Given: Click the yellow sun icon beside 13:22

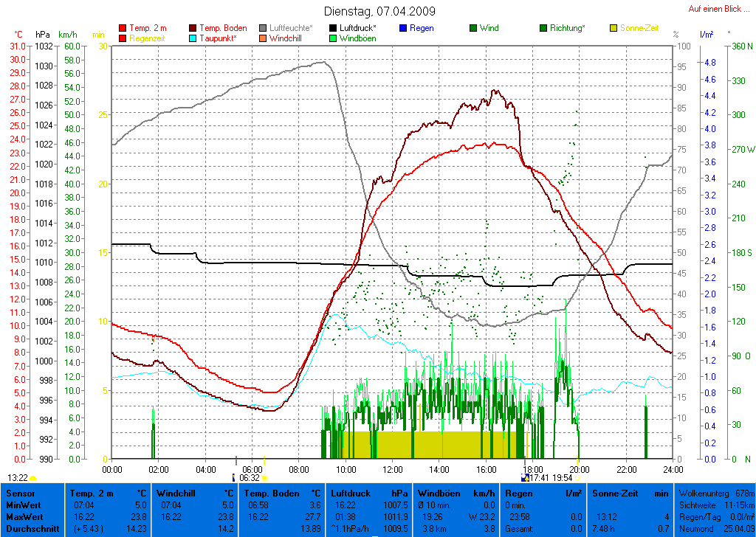Looking at the screenshot, I should point(33,478).
